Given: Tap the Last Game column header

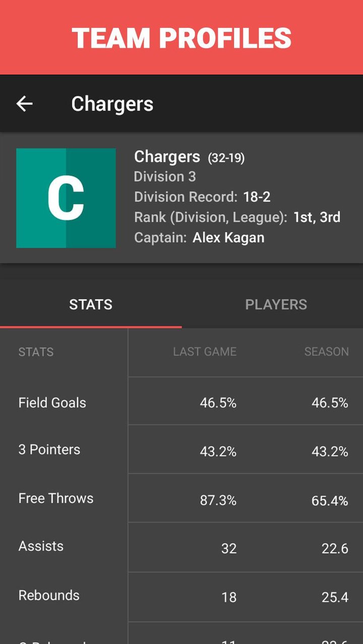Looking at the screenshot, I should coord(205,352).
